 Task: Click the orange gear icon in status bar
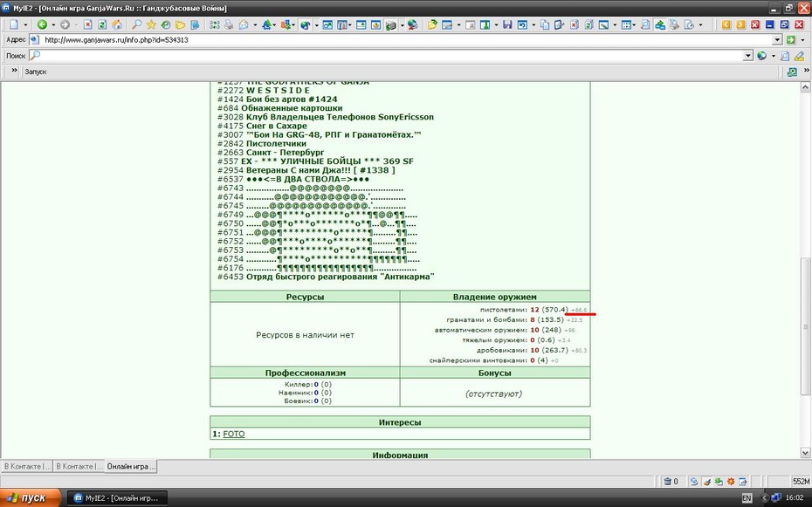point(731,482)
